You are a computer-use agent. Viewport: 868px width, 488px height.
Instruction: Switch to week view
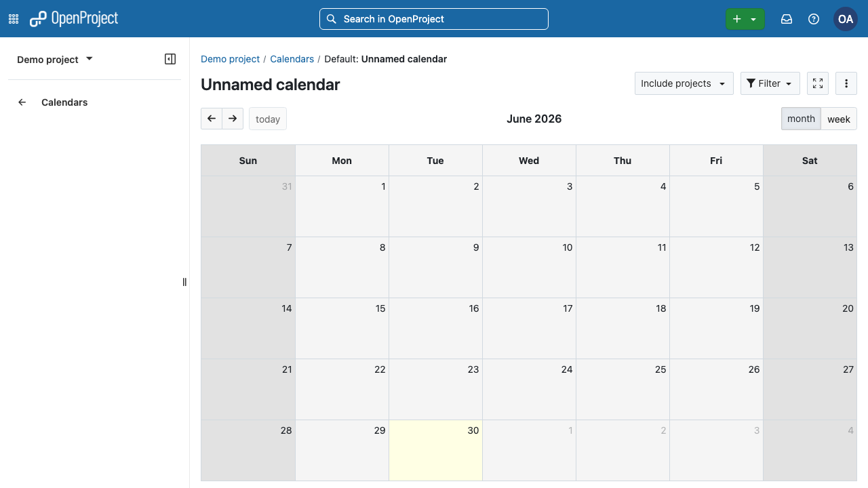pos(839,119)
